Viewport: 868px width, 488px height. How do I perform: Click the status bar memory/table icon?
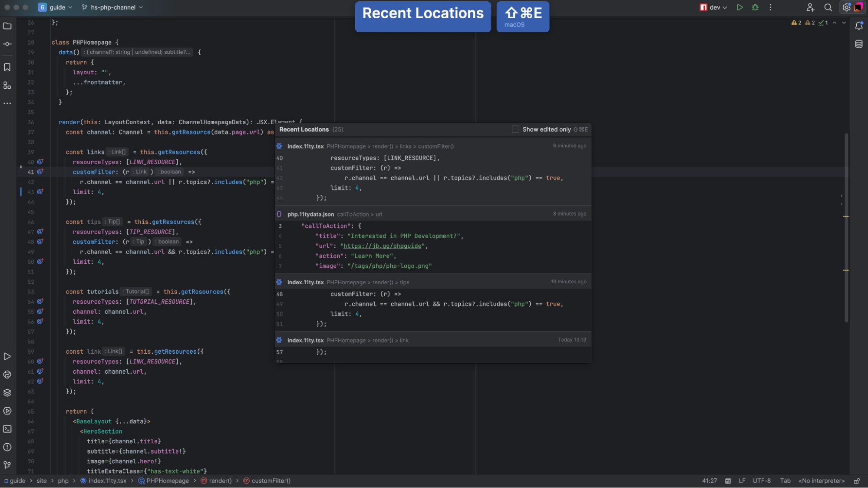click(x=728, y=481)
